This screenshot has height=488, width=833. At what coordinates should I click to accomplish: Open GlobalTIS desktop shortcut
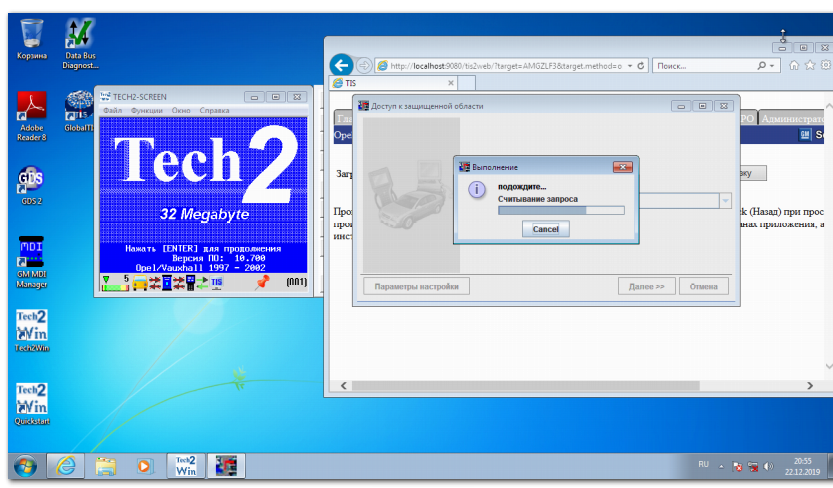pos(79,111)
